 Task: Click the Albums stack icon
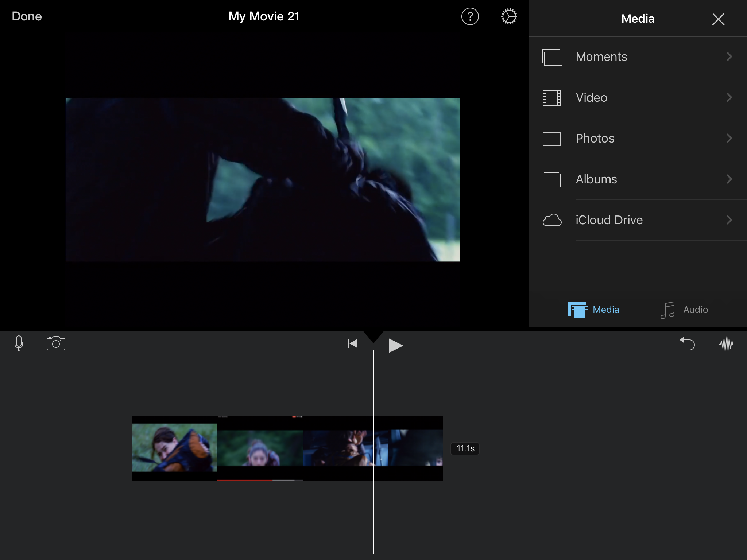[x=551, y=179]
